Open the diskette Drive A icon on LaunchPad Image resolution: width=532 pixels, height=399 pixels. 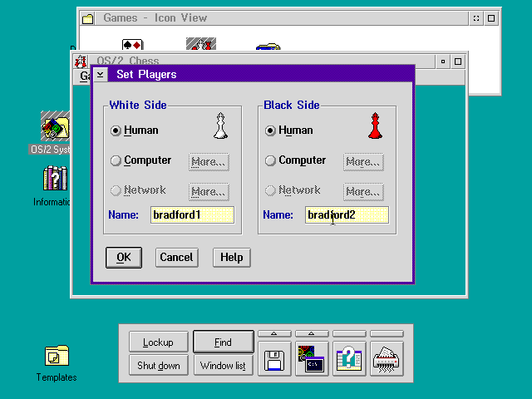tap(274, 359)
